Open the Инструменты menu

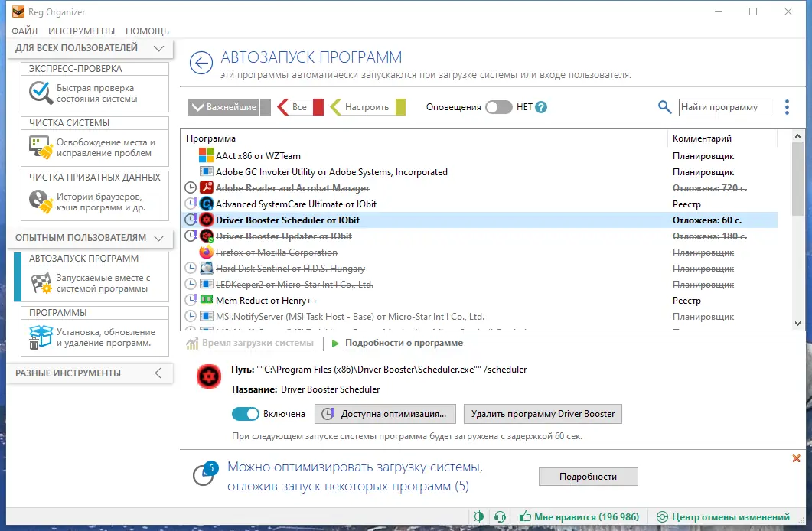tap(81, 31)
